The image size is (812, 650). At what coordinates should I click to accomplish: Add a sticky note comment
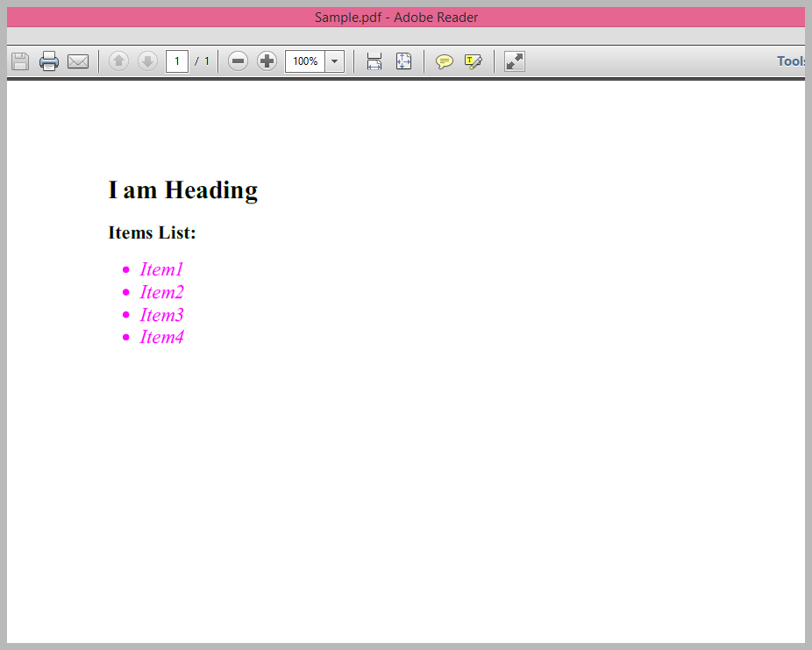click(444, 61)
